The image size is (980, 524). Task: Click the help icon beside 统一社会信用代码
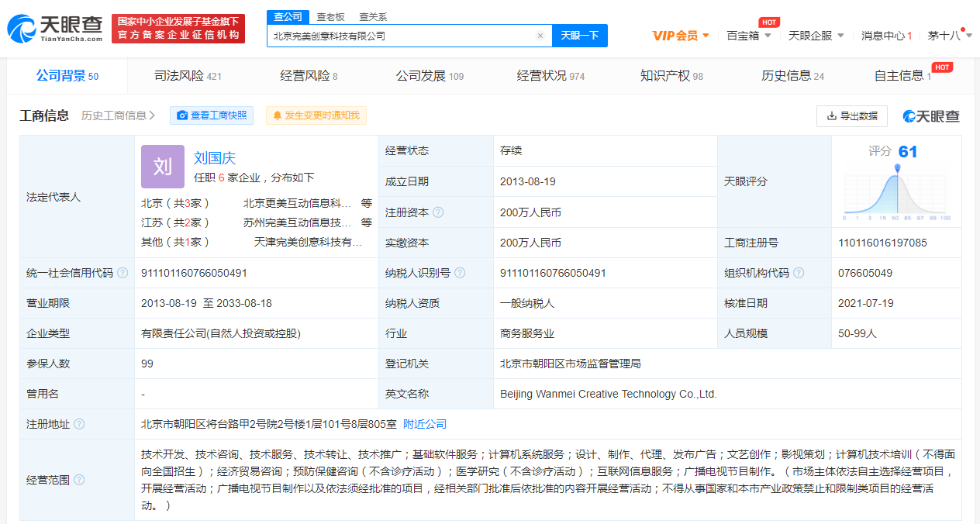(122, 273)
